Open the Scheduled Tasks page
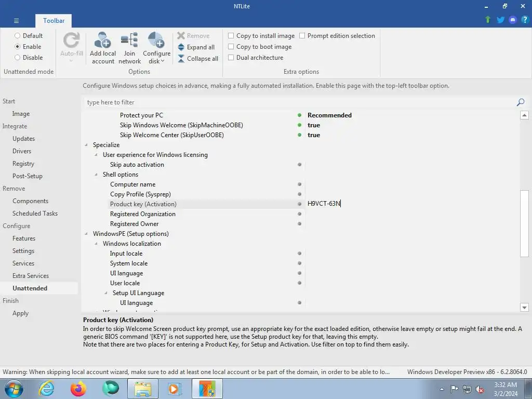Screen dimensions: 532x399 [35, 214]
